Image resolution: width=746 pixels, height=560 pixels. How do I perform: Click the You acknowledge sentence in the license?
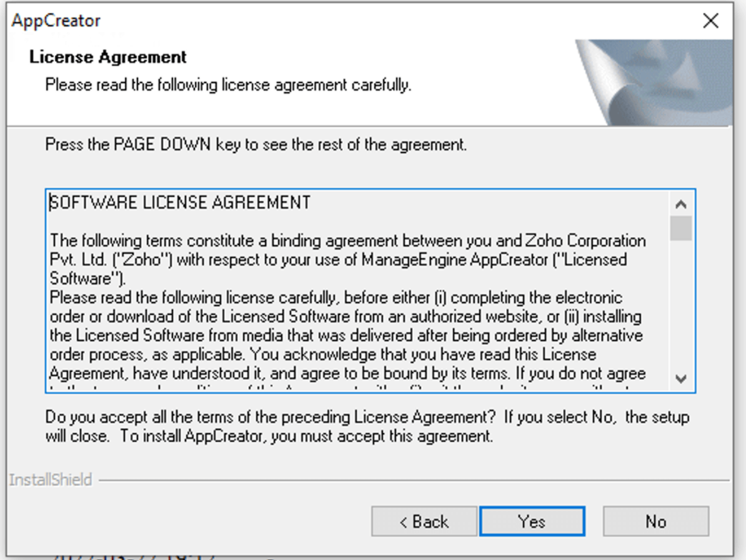coord(422,354)
